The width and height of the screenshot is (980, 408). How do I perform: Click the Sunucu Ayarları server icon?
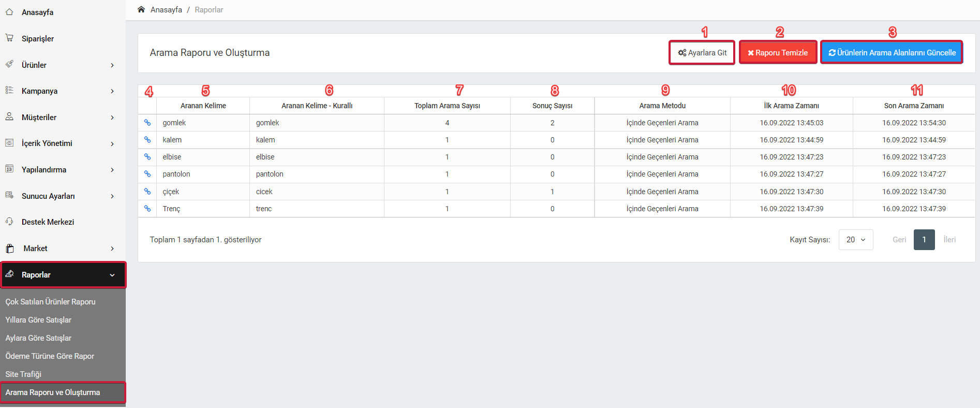click(9, 195)
